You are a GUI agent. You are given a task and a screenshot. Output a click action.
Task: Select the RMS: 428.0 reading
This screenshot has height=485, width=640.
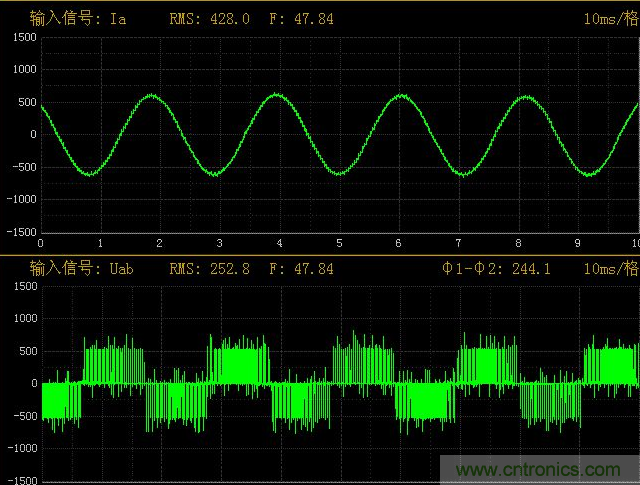tap(209, 19)
